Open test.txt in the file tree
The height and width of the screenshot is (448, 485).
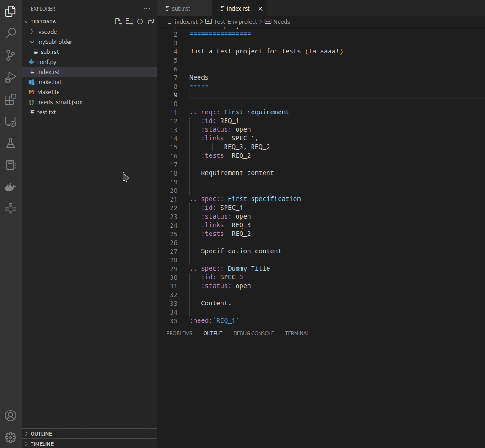89,112
